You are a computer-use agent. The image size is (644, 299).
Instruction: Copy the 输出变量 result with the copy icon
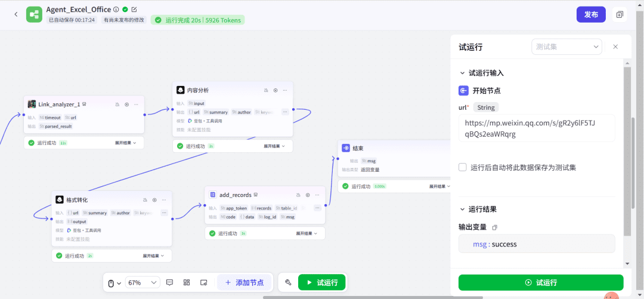pos(494,227)
